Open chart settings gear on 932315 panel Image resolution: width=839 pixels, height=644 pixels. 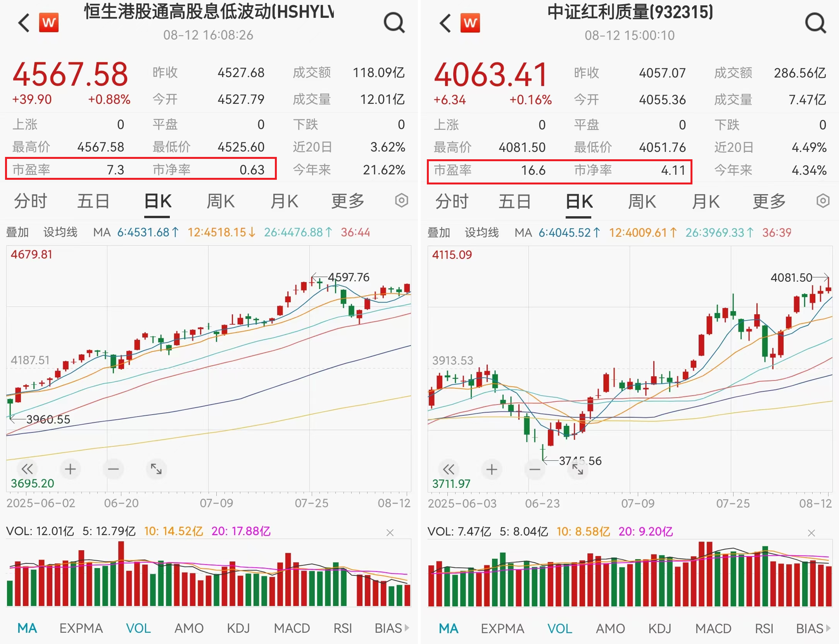pyautogui.click(x=823, y=201)
